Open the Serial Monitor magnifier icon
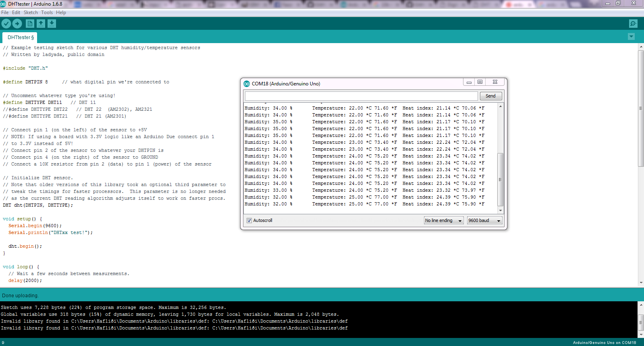Viewport: 644px width, 346px height. 633,24
